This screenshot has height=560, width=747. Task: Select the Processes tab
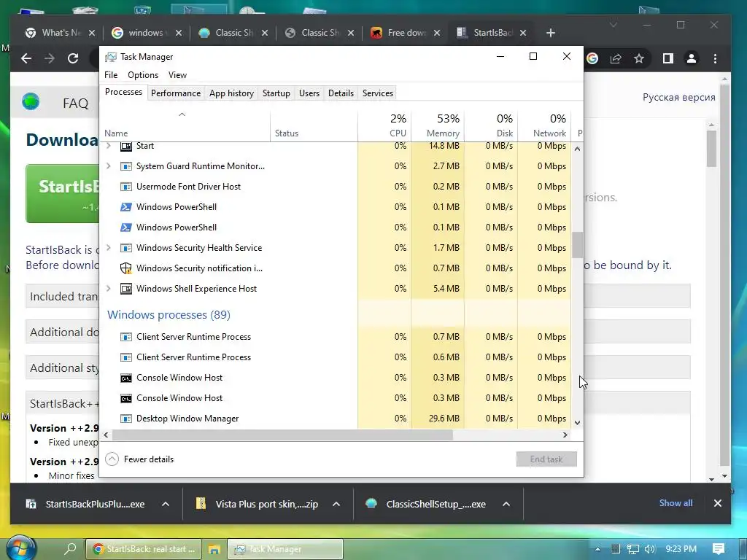pos(123,92)
